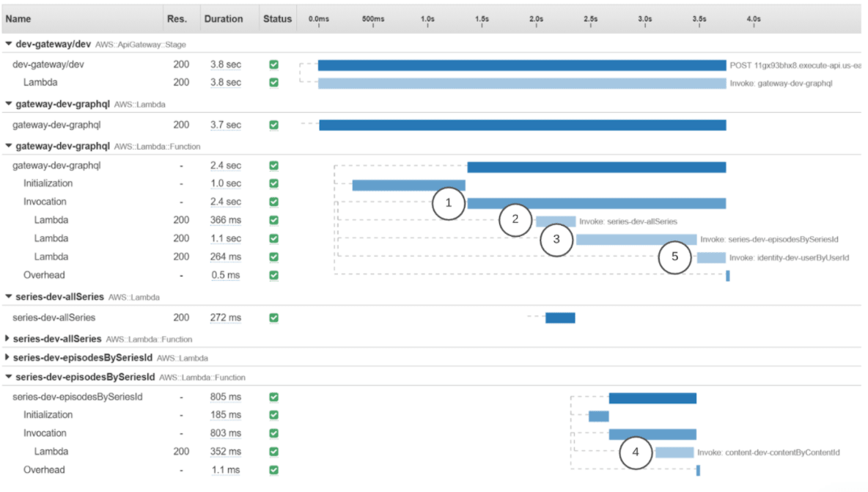Click status check for gateway-dev-graphql 2.4 sec row

point(274,166)
